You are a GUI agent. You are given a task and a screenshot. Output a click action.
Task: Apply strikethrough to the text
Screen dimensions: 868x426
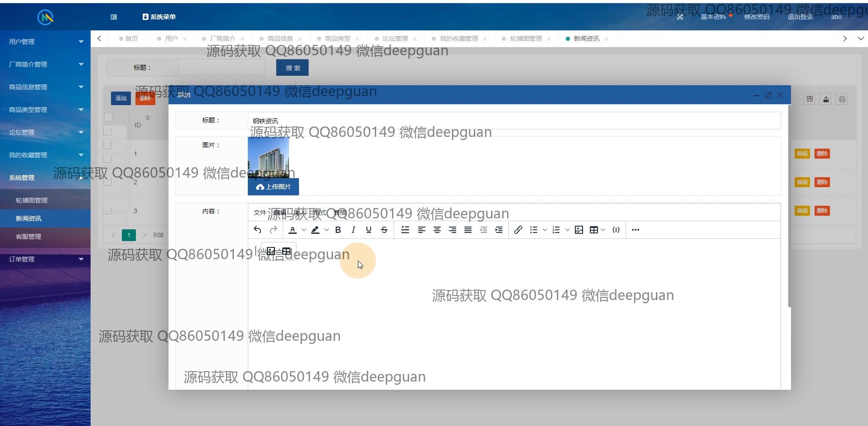(384, 230)
